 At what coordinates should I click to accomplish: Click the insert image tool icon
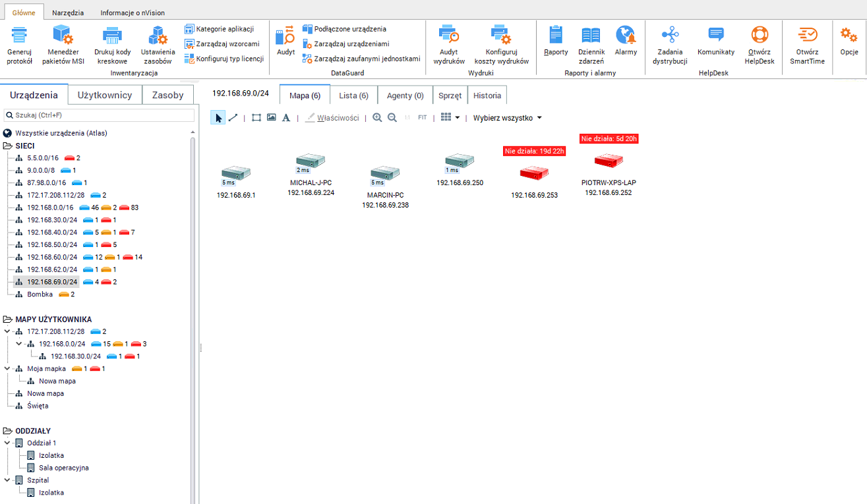(x=271, y=118)
